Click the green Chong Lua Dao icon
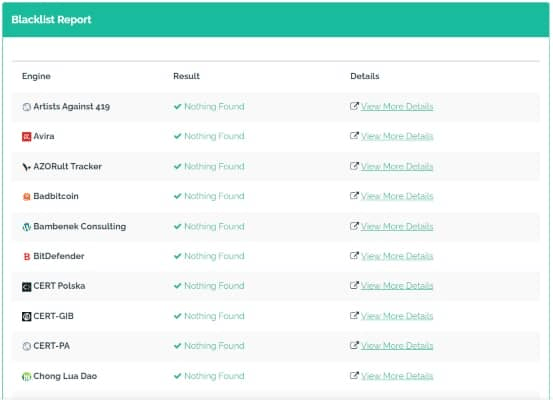This screenshot has height=400, width=553. (26, 376)
